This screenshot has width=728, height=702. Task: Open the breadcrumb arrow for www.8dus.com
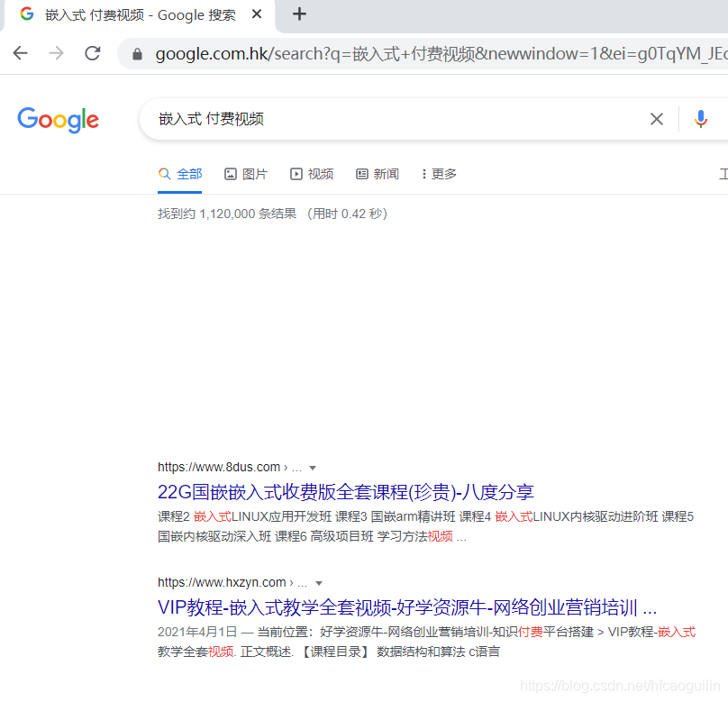point(312,467)
